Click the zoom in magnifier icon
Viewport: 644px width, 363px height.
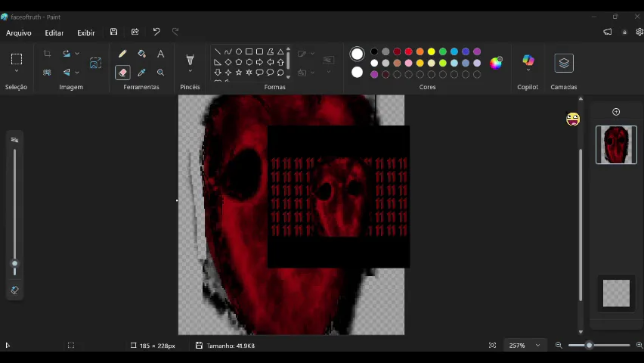(639, 346)
